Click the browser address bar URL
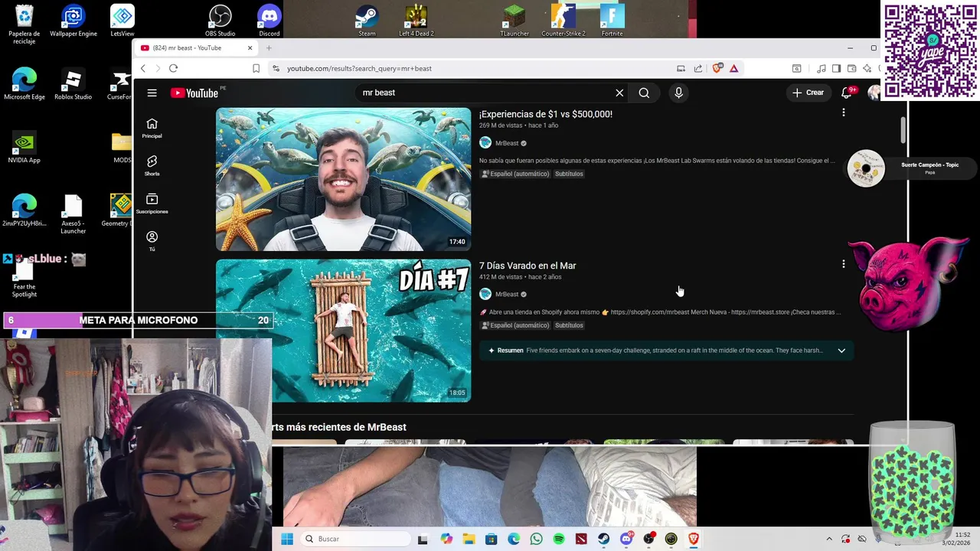Viewport: 980px width, 551px height. 359,68
